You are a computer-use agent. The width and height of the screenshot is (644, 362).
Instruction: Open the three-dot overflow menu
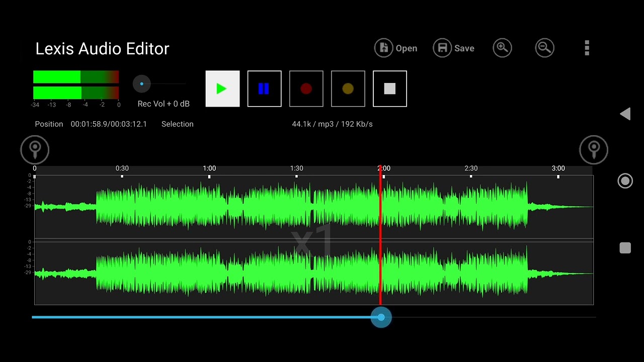(587, 48)
